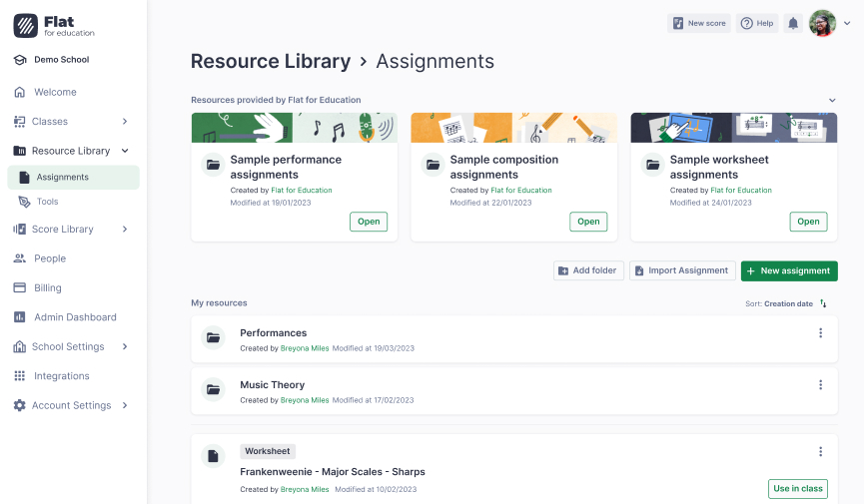Collapse the Resource Library sidebar section
The height and width of the screenshot is (504, 864).
[125, 151]
